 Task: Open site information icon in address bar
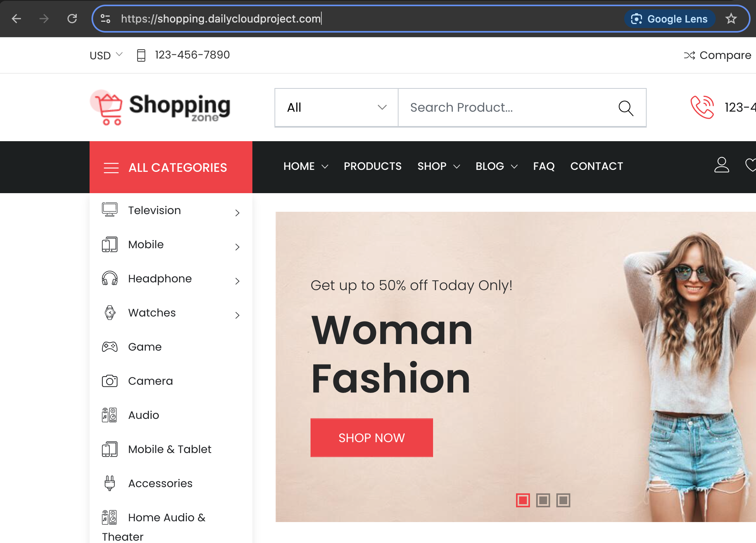tap(105, 19)
